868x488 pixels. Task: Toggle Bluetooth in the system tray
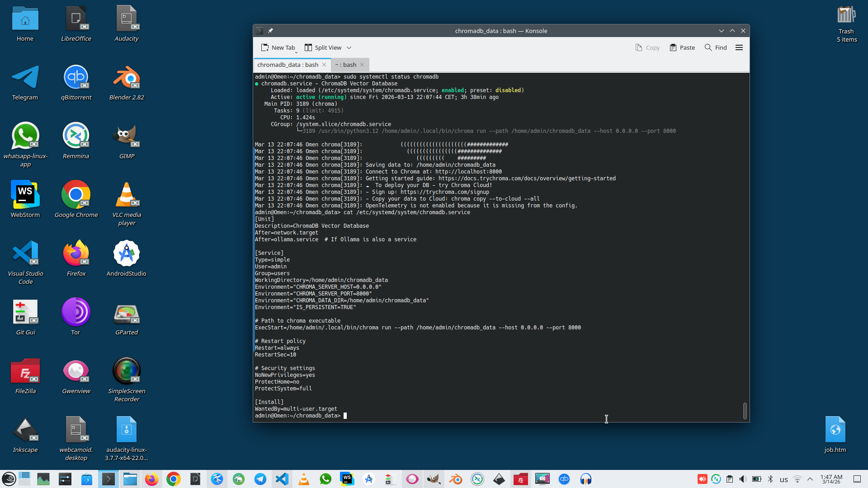click(x=770, y=479)
